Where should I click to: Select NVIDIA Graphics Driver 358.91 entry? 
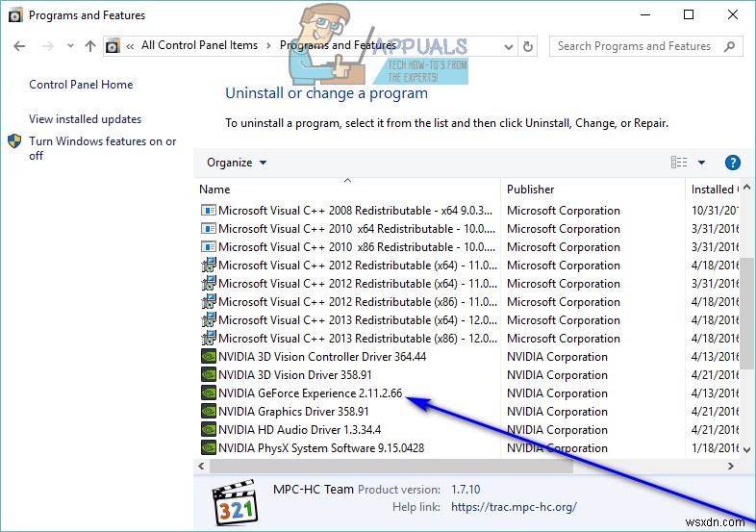[293, 412]
